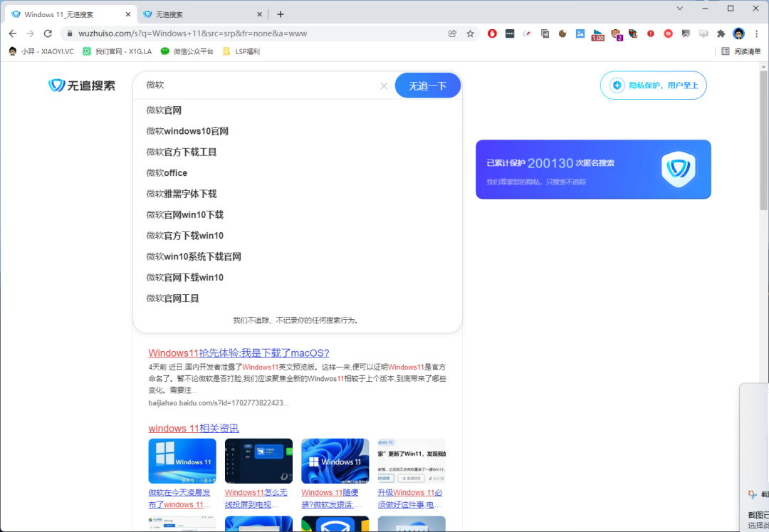Open the cookie extension icon
Viewport: 769px width, 532px height.
point(563,33)
